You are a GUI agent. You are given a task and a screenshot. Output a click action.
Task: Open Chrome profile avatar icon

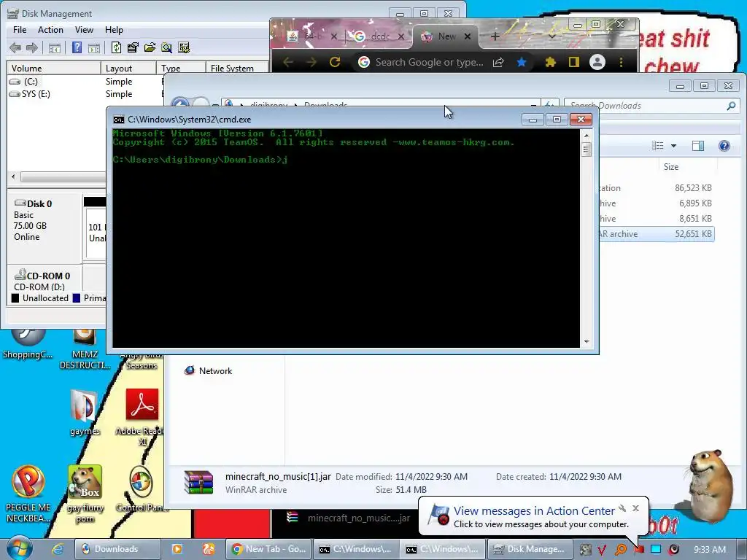(597, 62)
